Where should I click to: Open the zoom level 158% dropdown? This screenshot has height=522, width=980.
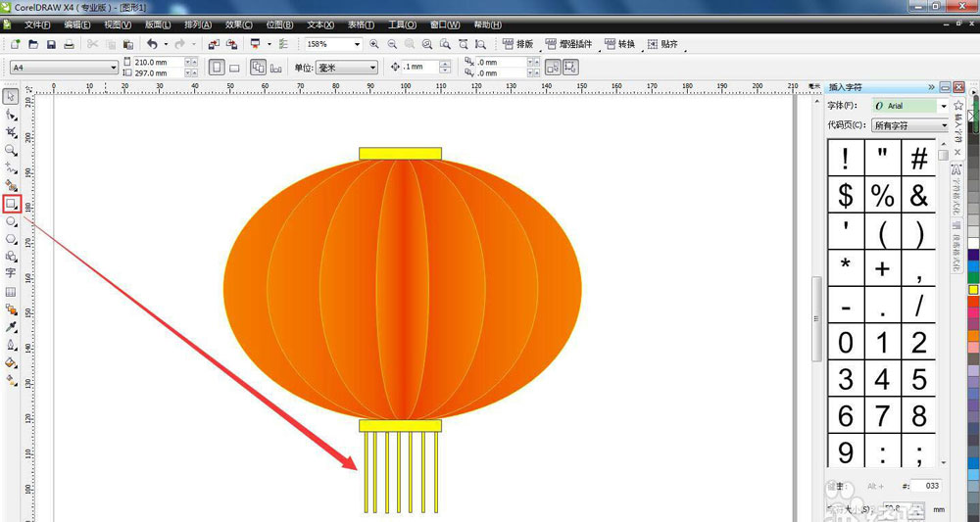(x=357, y=44)
